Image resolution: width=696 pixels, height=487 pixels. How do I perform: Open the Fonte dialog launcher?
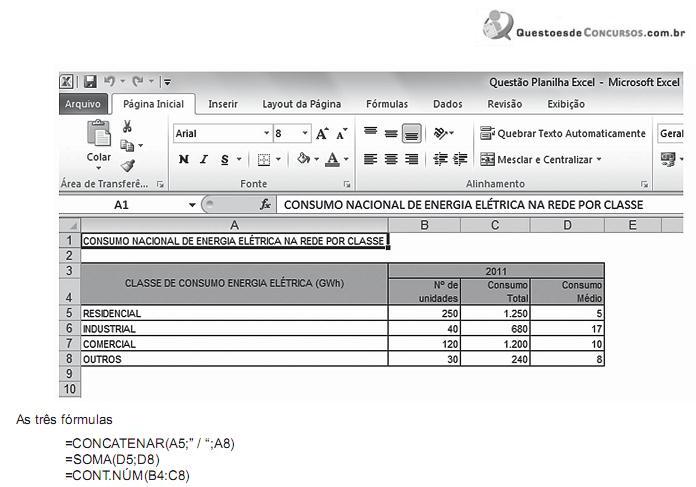[x=347, y=184]
